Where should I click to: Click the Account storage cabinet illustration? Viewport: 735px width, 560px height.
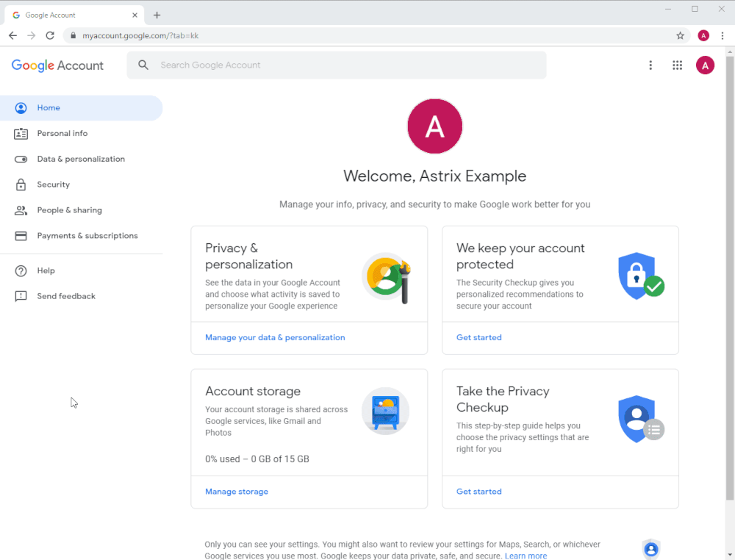coord(385,411)
